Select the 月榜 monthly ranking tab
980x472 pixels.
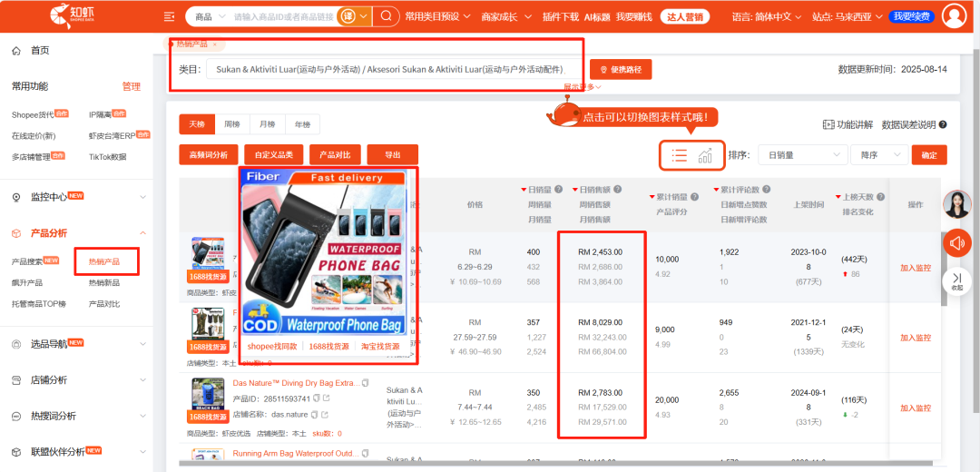(267, 124)
